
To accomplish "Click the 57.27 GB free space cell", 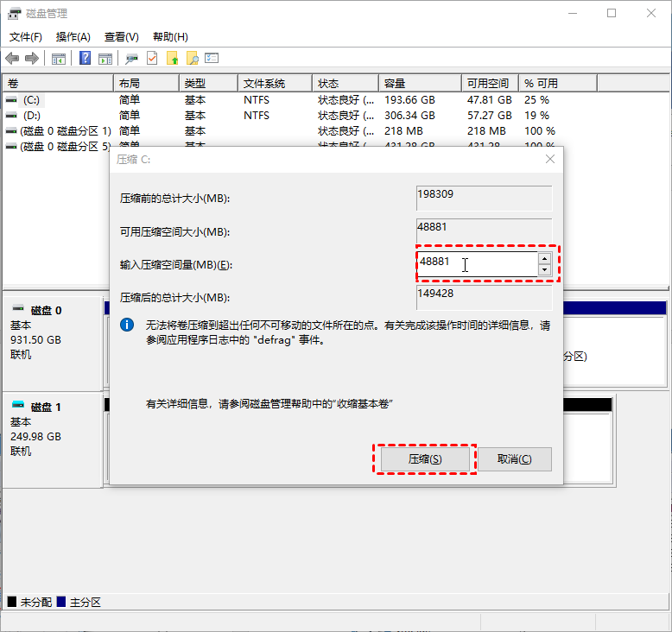I will pos(490,115).
